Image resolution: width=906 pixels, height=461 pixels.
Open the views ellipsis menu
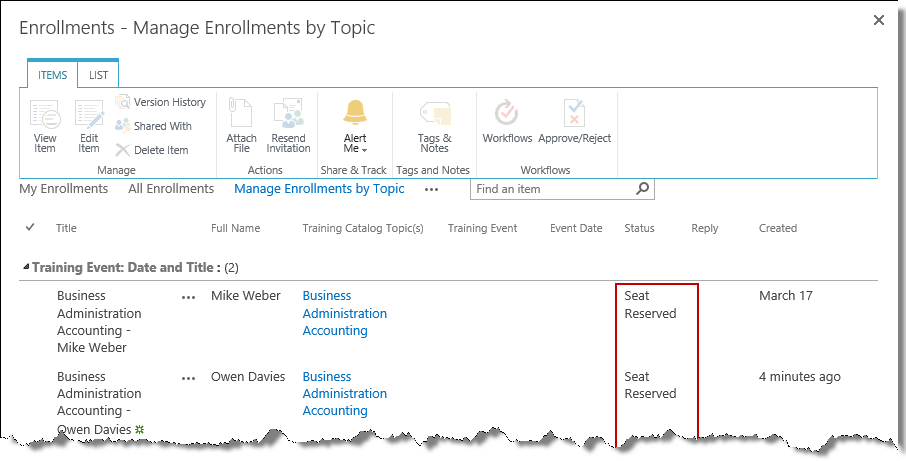click(x=431, y=189)
